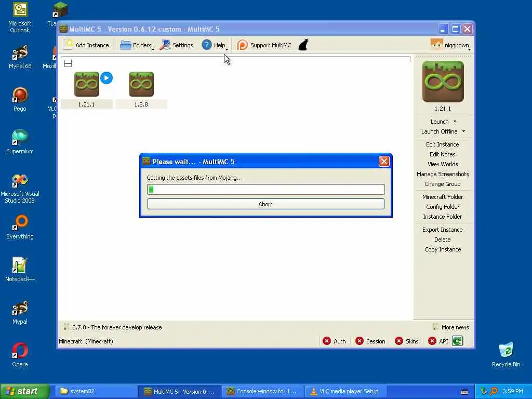Click the system tray clock 3:59 PM
This screenshot has height=399, width=532.
pos(513,391)
